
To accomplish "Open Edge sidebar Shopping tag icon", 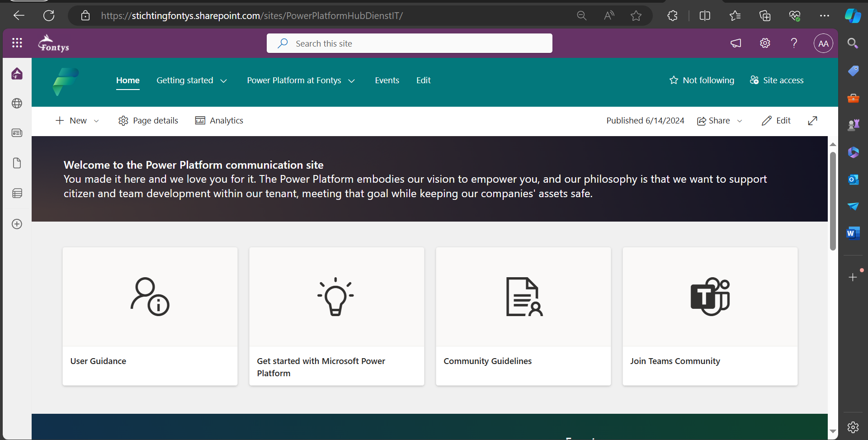I will (853, 71).
